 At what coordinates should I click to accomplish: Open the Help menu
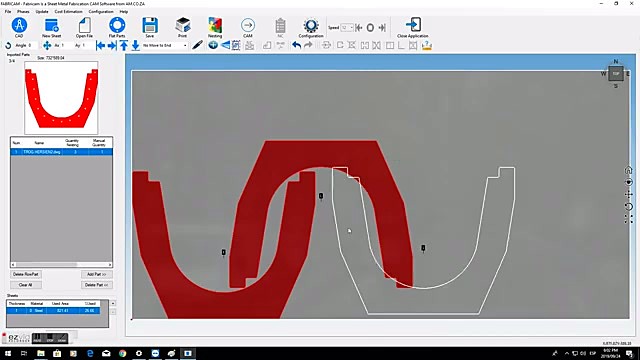[124, 11]
